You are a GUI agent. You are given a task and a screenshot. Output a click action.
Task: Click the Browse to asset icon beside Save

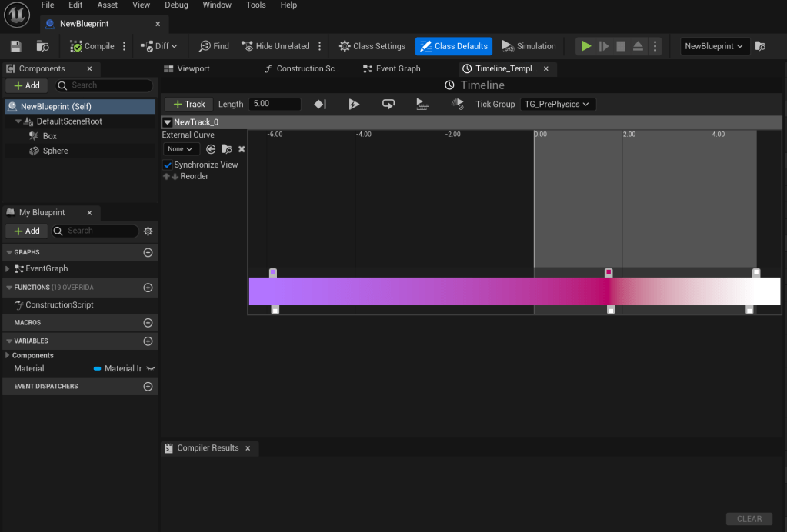click(43, 46)
